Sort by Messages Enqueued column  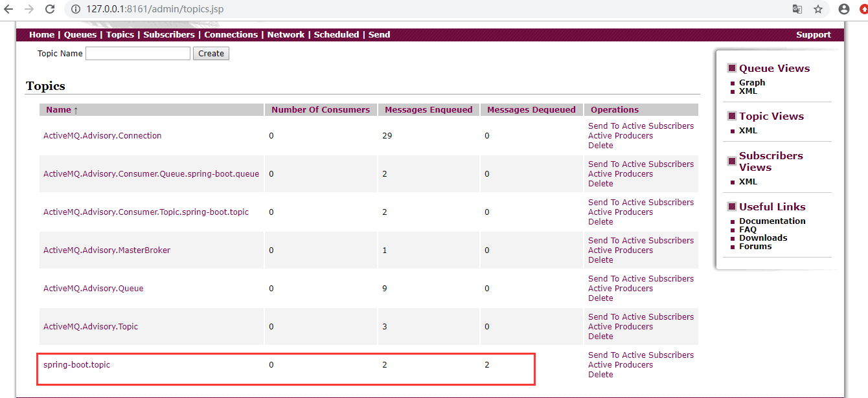429,110
